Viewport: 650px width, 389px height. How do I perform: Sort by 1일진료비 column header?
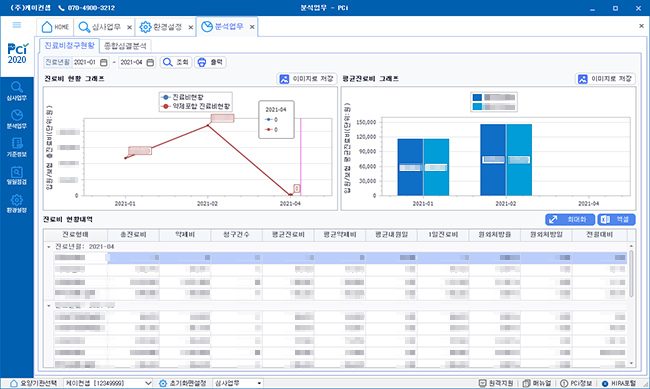coord(443,235)
